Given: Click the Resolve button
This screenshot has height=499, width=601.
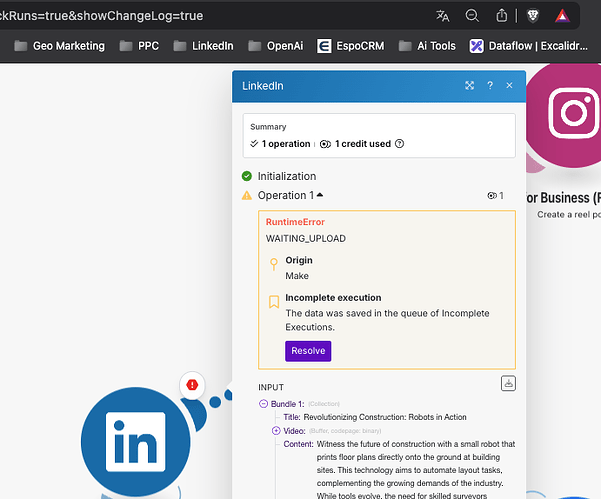Looking at the screenshot, I should 308,351.
